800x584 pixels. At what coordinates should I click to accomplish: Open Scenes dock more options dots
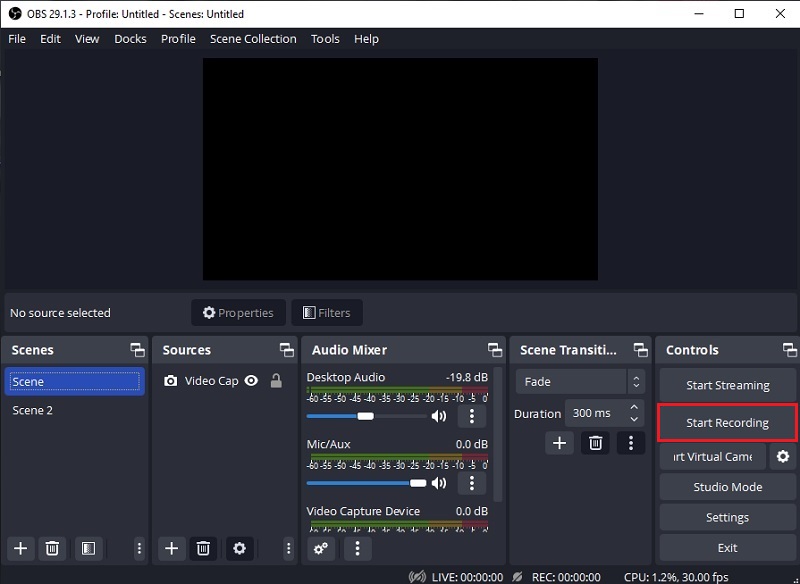point(139,548)
